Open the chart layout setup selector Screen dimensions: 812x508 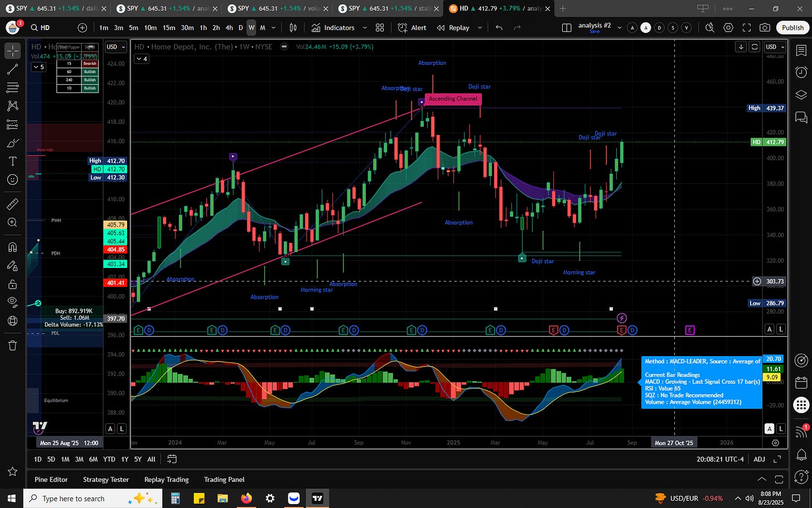(567, 27)
